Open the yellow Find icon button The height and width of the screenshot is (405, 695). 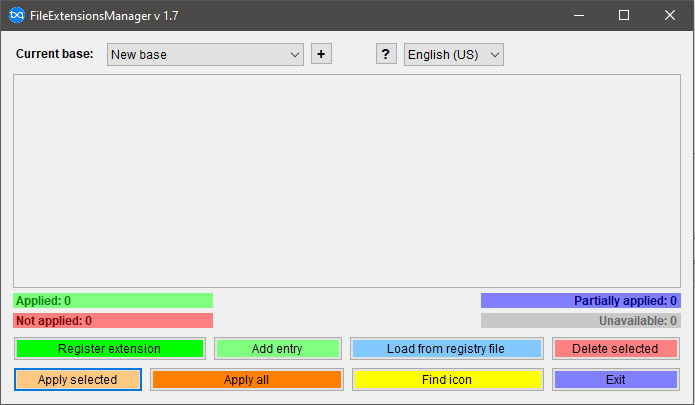pyautogui.click(x=448, y=380)
